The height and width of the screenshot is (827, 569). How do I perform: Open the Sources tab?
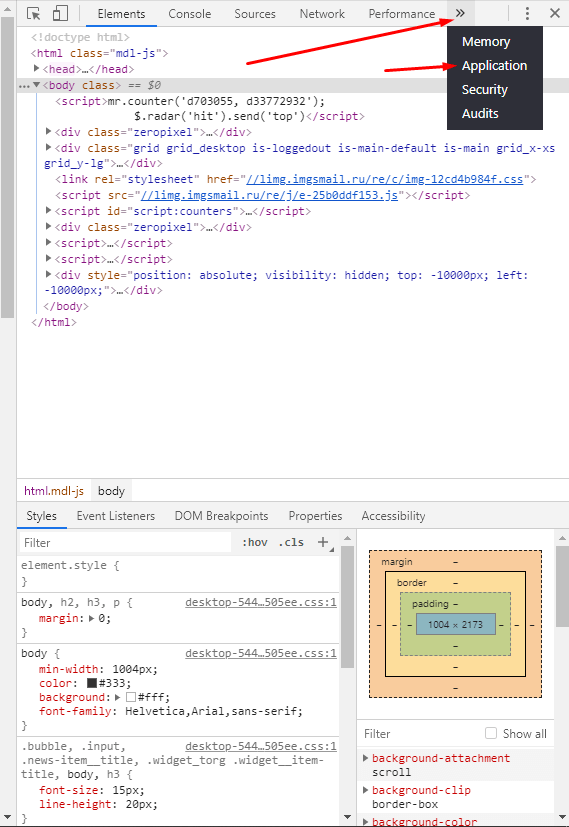tap(255, 14)
